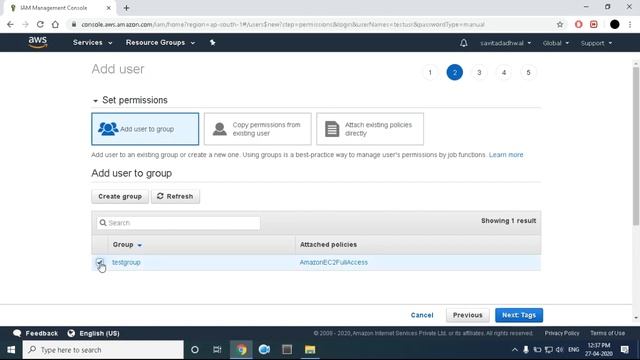Open the Services menu
The image size is (640, 360).
pyautogui.click(x=92, y=42)
